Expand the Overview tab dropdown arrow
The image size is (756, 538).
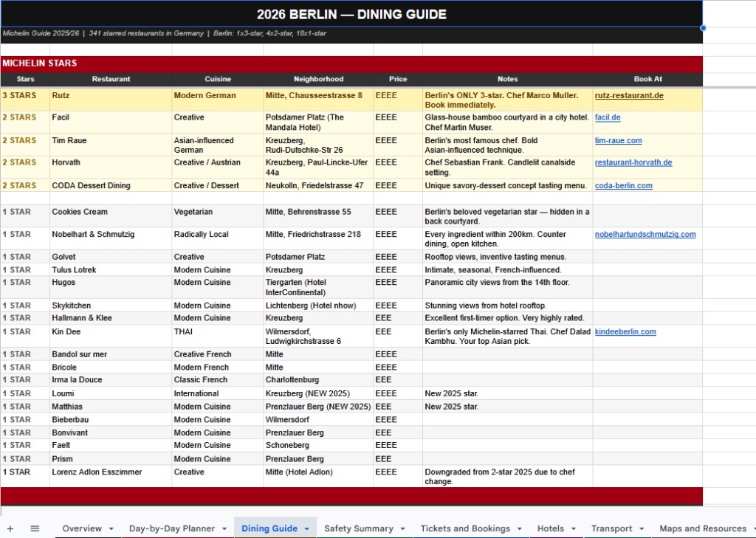(x=111, y=529)
